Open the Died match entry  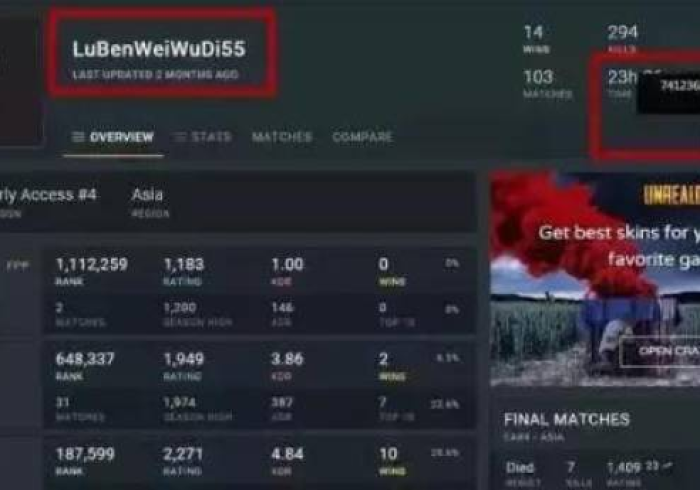595,473
